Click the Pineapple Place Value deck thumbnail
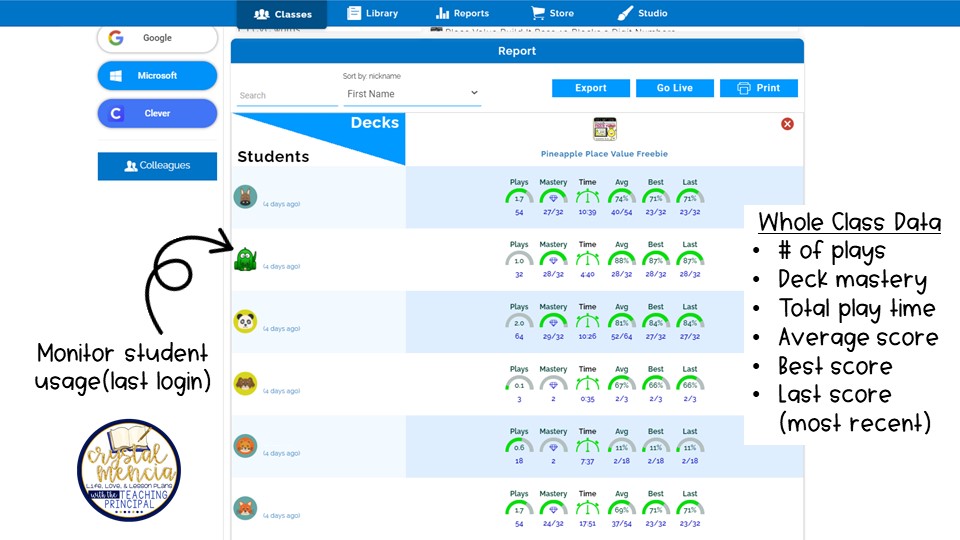The height and width of the screenshot is (540, 960). tap(604, 130)
